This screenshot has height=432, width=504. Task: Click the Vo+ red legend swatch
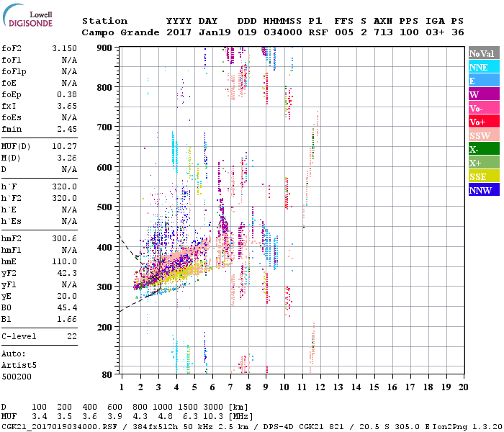click(x=484, y=122)
